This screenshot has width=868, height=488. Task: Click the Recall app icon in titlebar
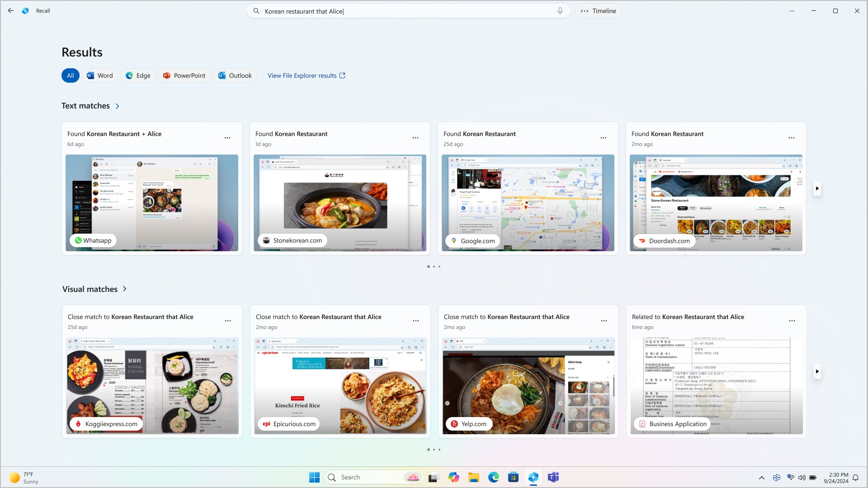tap(26, 11)
